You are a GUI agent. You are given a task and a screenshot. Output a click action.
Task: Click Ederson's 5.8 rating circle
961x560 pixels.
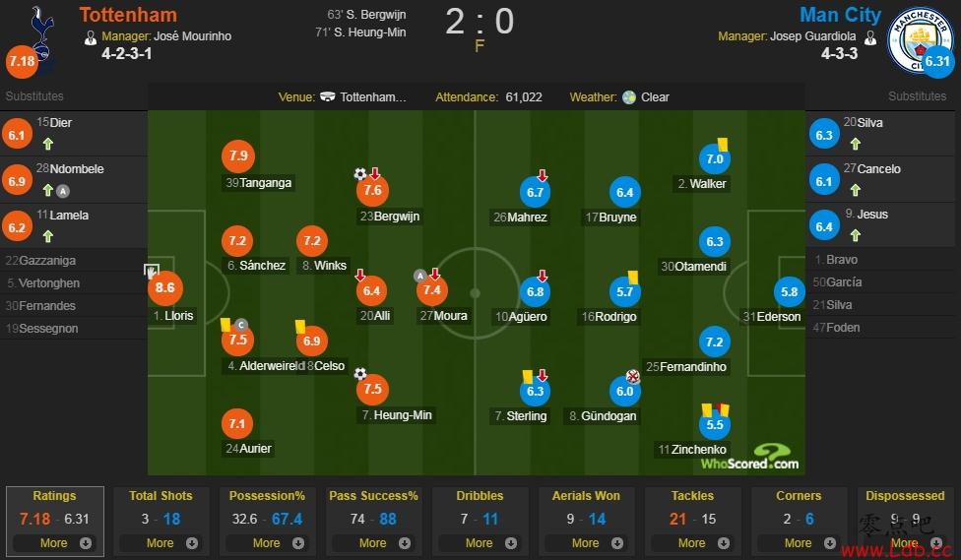tap(789, 291)
